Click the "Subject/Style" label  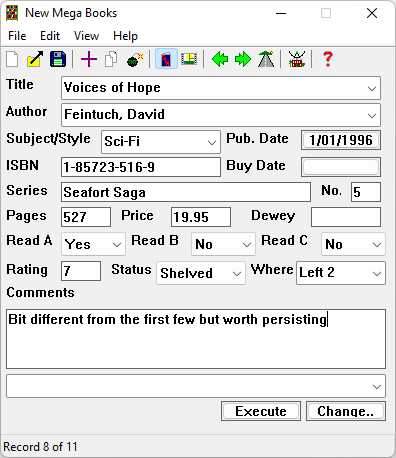click(x=48, y=138)
